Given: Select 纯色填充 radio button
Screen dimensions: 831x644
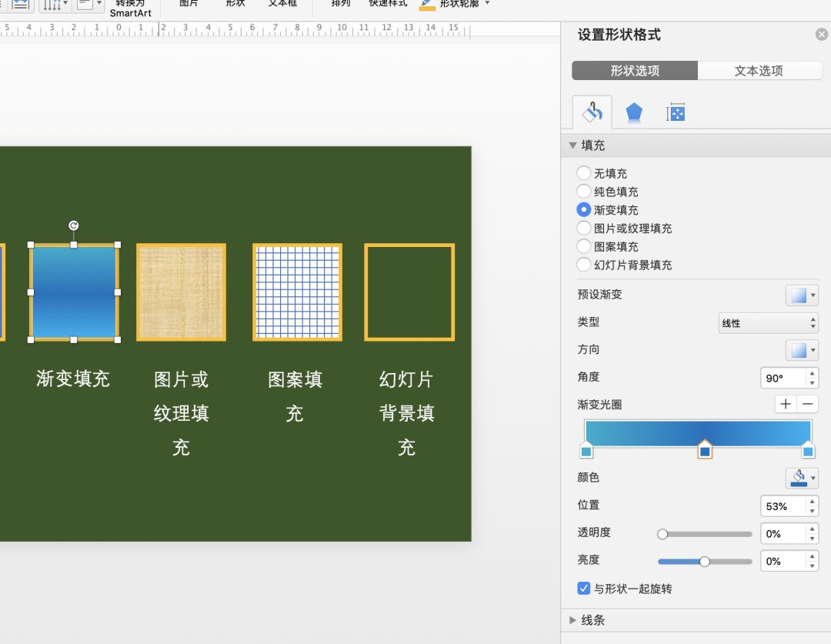Looking at the screenshot, I should point(583,192).
